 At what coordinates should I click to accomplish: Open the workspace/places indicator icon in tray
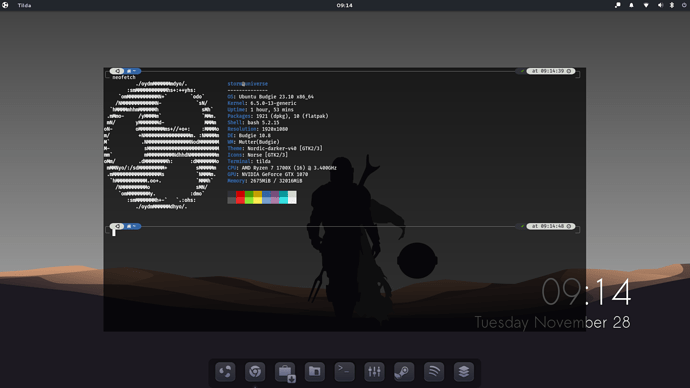618,5
